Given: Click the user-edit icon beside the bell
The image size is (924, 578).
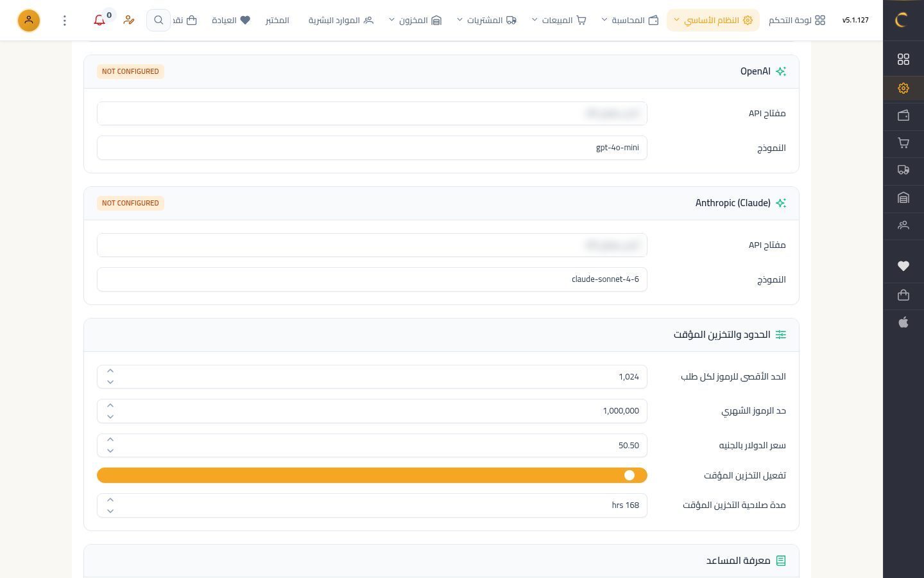Looking at the screenshot, I should (x=129, y=21).
